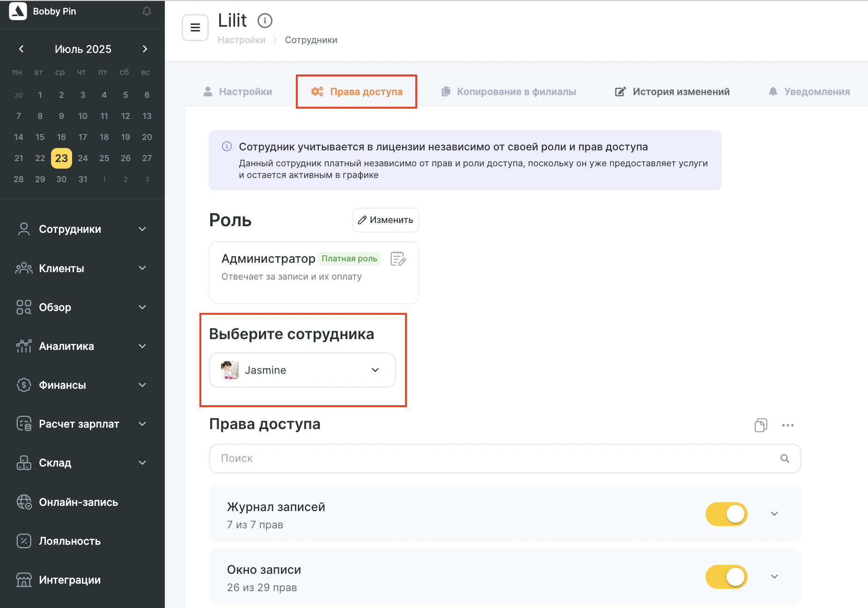The image size is (868, 608).
Task: Expand the Окно записи rights section
Action: pos(774,577)
